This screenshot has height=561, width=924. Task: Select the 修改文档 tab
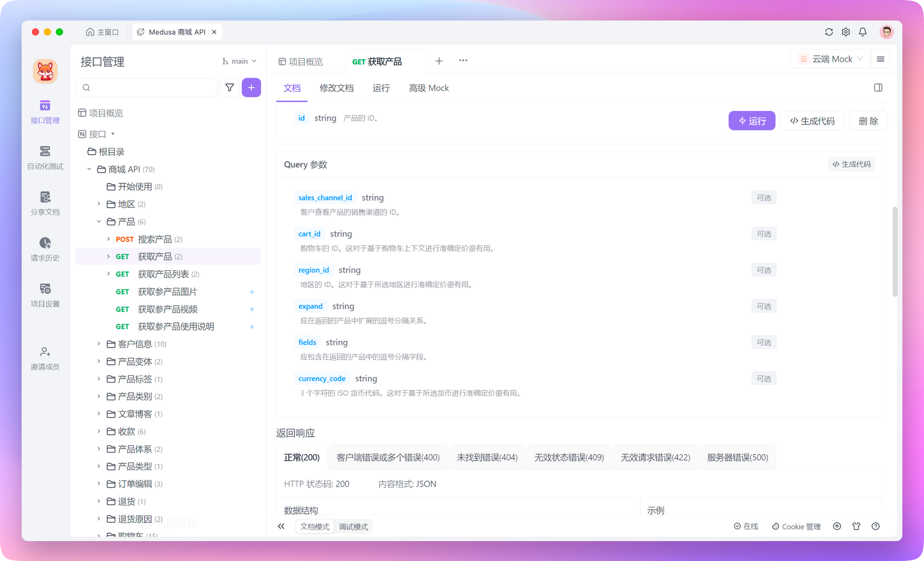337,88
